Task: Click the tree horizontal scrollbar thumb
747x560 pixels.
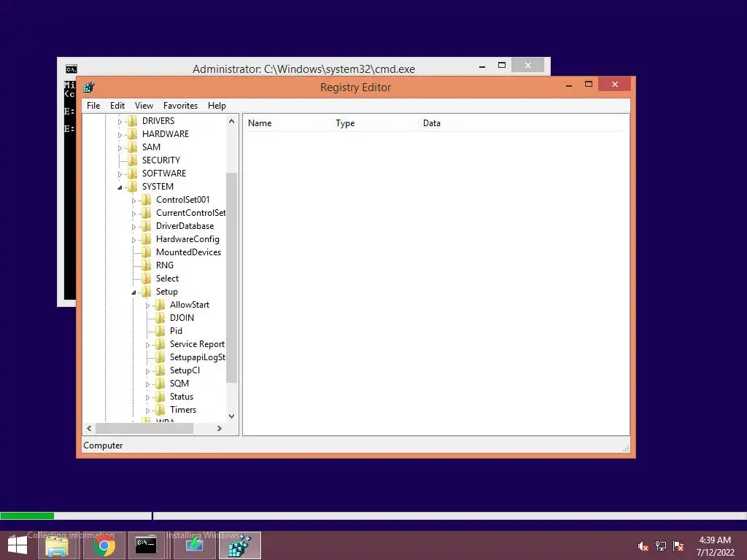Action: point(144,428)
